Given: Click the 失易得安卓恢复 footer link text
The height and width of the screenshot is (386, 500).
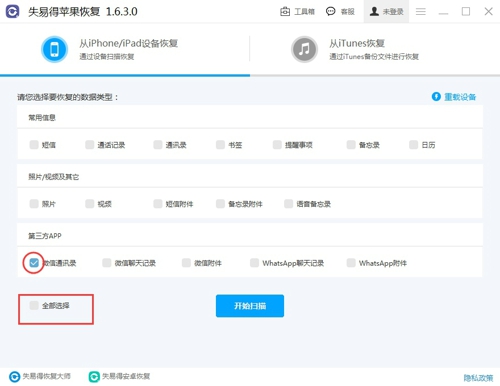Looking at the screenshot, I should click(x=126, y=376).
